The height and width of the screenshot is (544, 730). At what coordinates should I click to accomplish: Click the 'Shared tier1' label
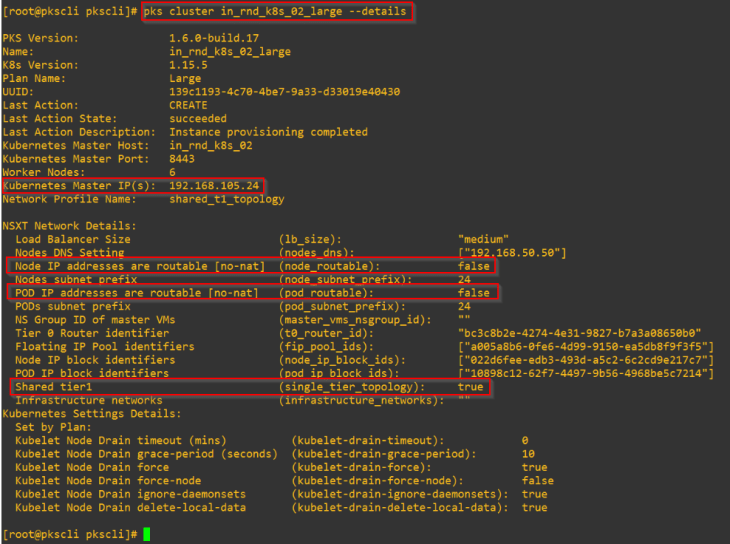tap(53, 387)
